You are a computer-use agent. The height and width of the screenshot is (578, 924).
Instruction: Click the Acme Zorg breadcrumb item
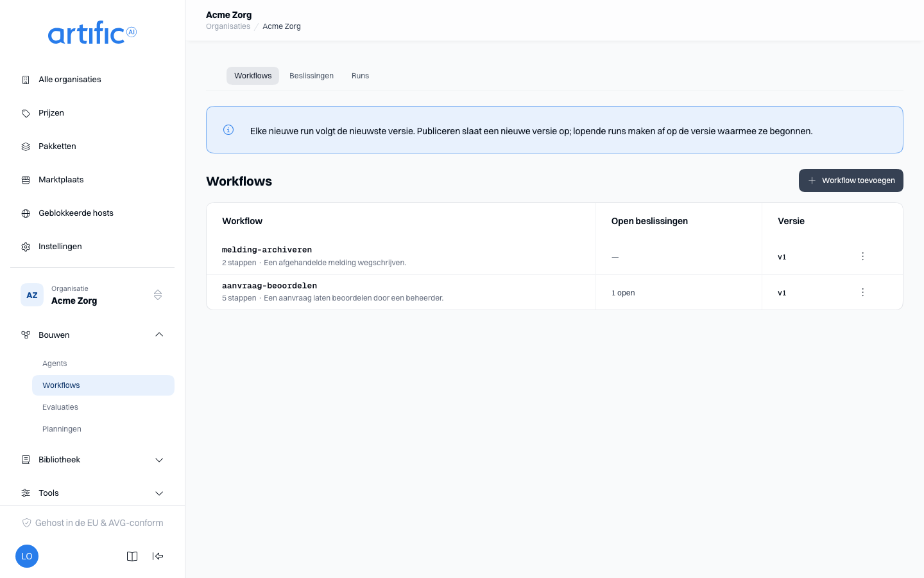click(282, 26)
